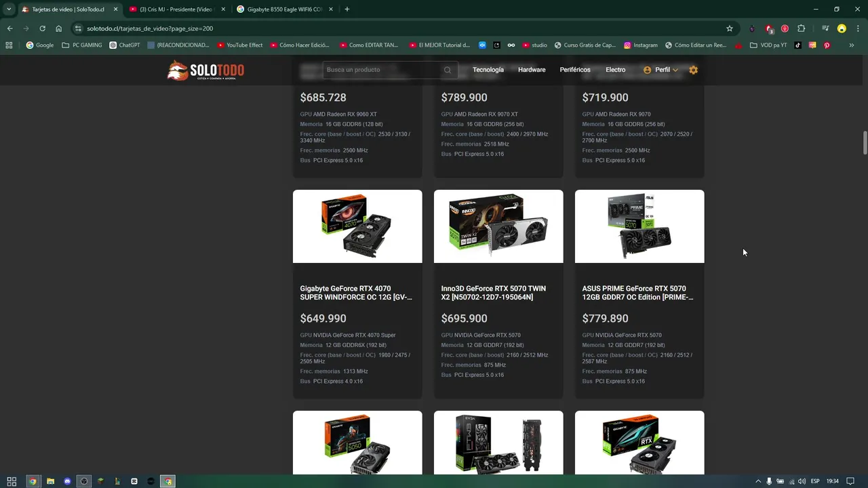Open the Hardware menu

click(x=532, y=70)
